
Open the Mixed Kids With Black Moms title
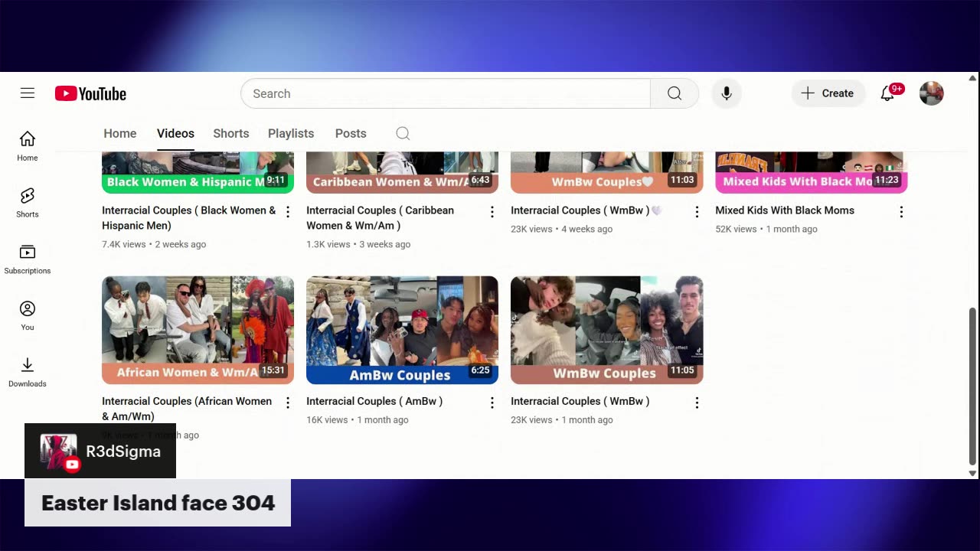click(785, 210)
